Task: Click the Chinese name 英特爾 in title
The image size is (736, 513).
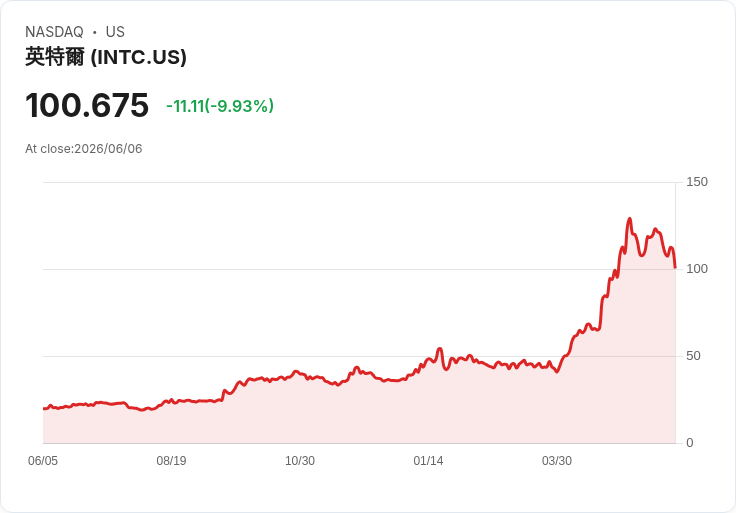Action: (x=55, y=57)
